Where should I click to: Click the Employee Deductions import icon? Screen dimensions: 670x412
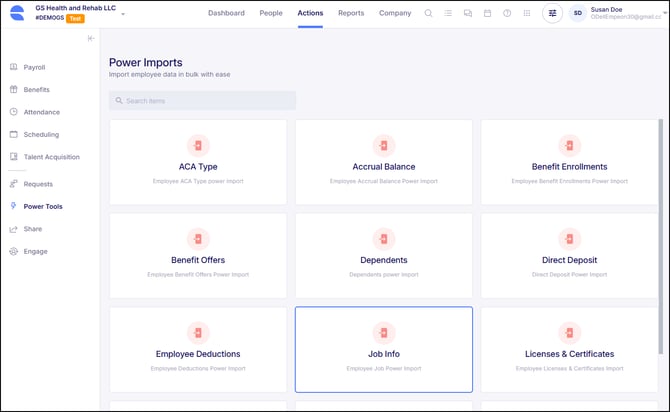(198, 333)
